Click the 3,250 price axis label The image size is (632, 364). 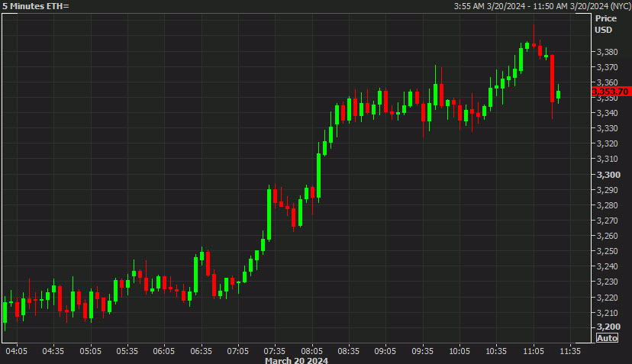[x=606, y=251]
